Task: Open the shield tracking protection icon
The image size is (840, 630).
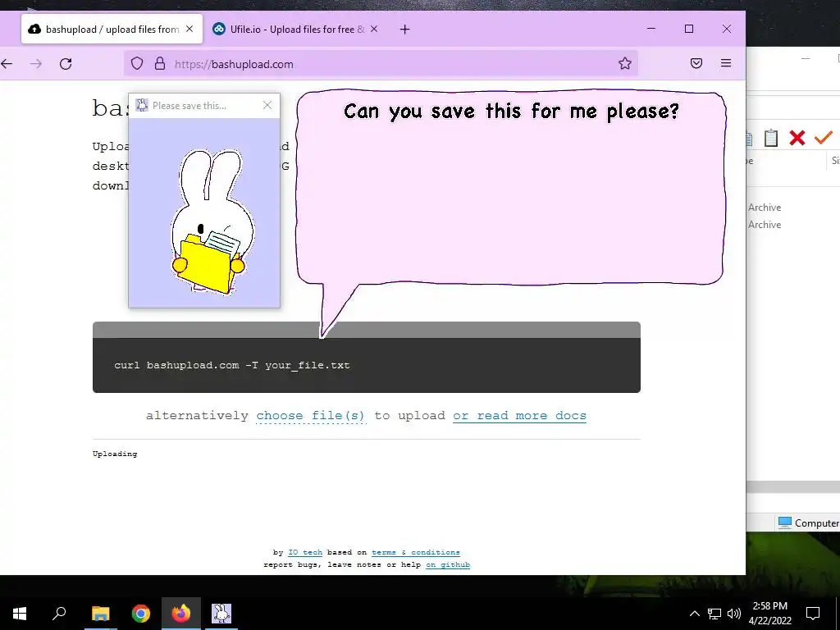Action: click(137, 64)
